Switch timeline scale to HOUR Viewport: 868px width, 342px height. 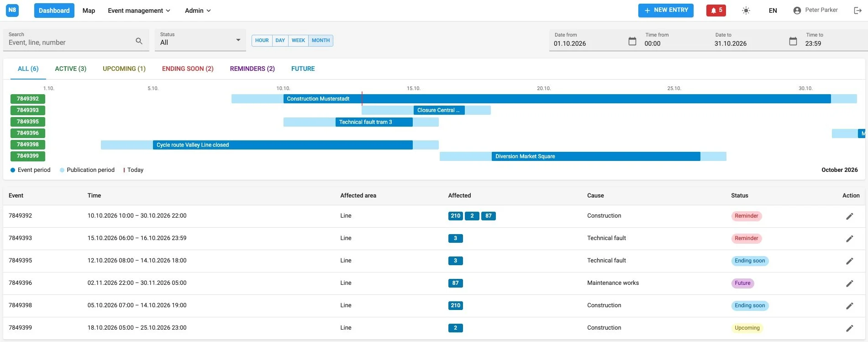click(x=262, y=41)
